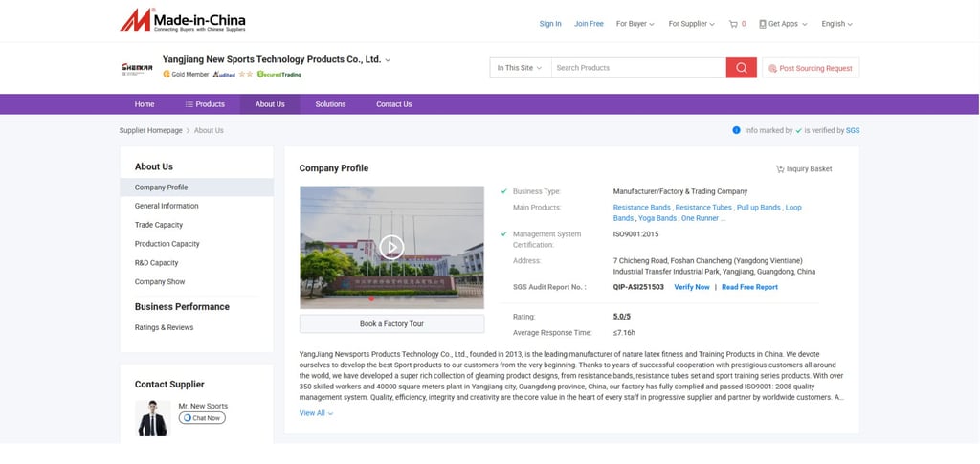Open the Products tab in purple bar
The height and width of the screenshot is (464, 980).
coord(205,104)
